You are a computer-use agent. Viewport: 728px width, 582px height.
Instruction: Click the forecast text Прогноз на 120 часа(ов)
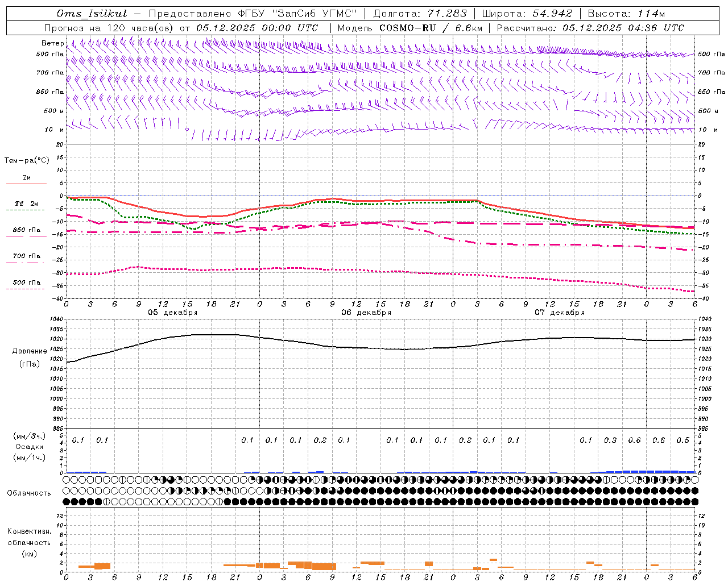click(110, 28)
